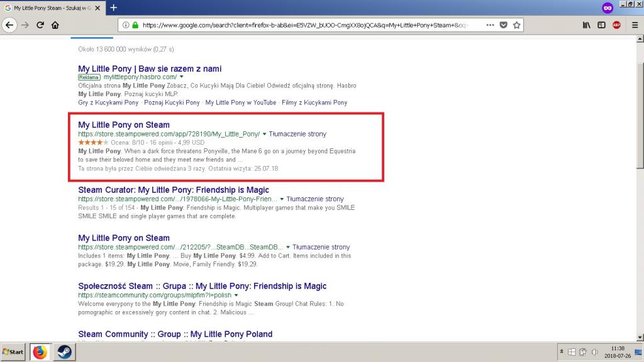Bookmark this page with the star icon
Viewport: 644px width, 362px height.
pos(516,25)
